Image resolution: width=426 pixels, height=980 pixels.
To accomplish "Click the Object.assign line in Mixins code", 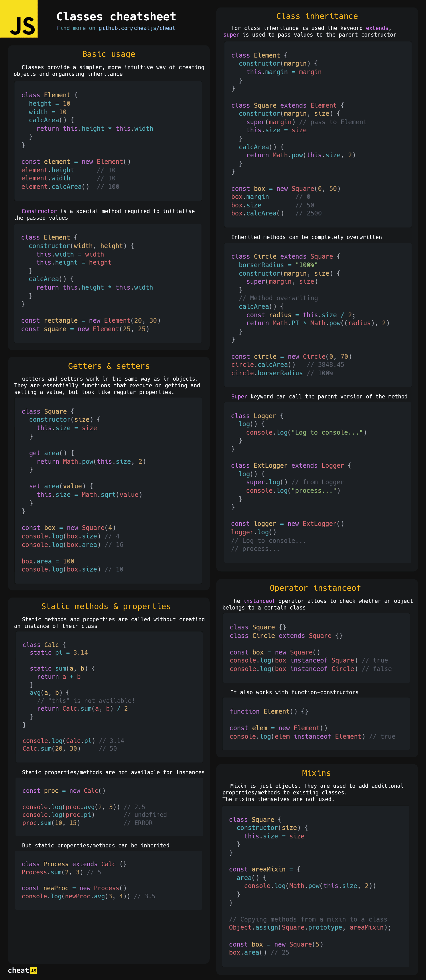I will click(310, 927).
